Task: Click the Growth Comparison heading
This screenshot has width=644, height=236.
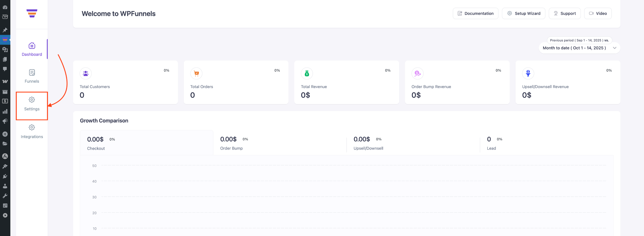Action: pyautogui.click(x=104, y=121)
